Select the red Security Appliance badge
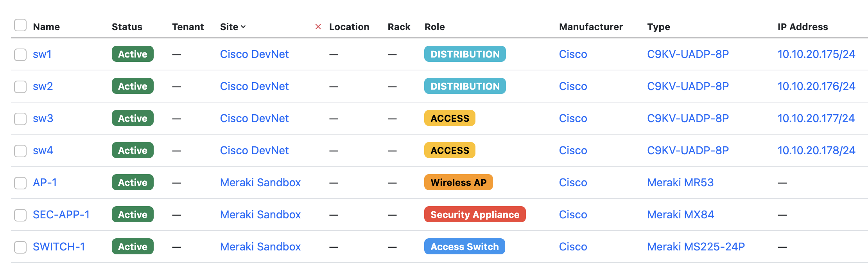 (475, 214)
